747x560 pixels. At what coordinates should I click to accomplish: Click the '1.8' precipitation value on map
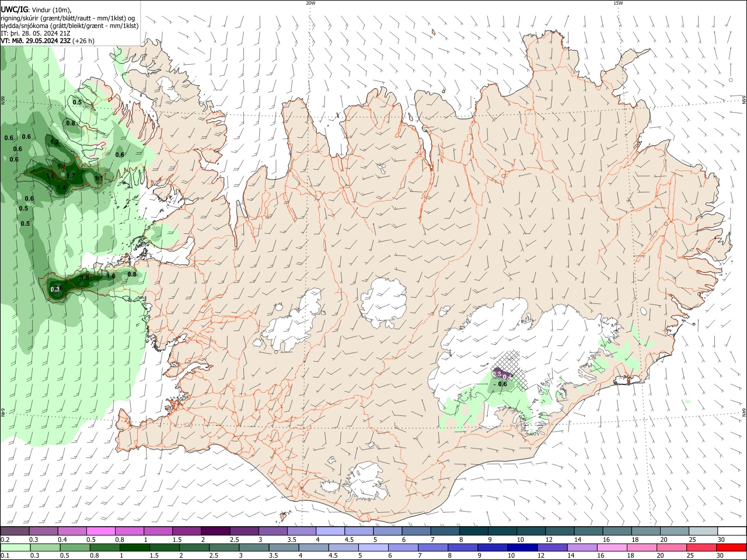[x=85, y=278]
